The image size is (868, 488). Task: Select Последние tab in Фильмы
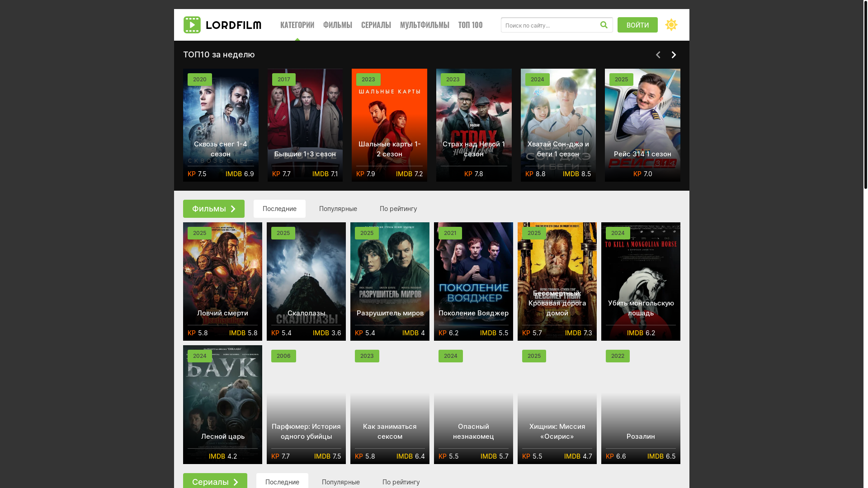click(279, 209)
